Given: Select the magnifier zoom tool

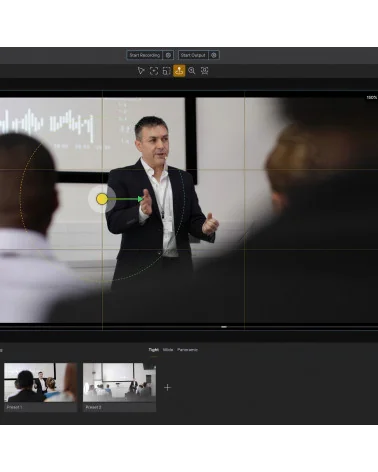Looking at the screenshot, I should (192, 71).
